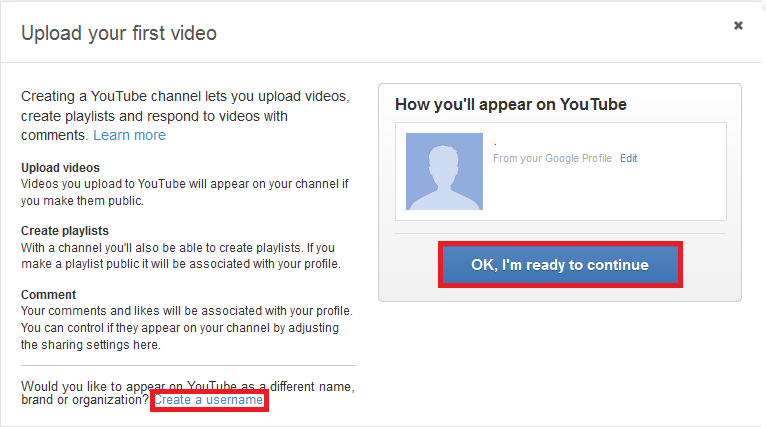
Task: Select the 'Upload your first video' title
Action: (119, 34)
